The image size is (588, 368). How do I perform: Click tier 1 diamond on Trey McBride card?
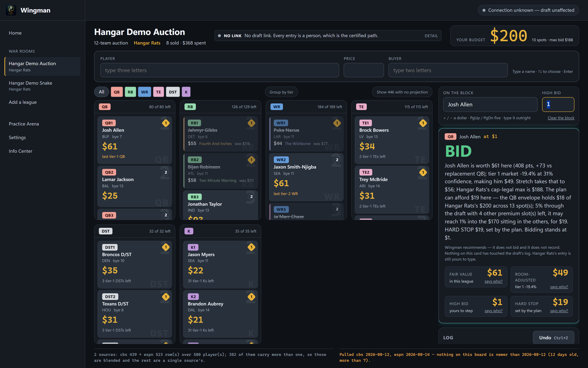423,172
